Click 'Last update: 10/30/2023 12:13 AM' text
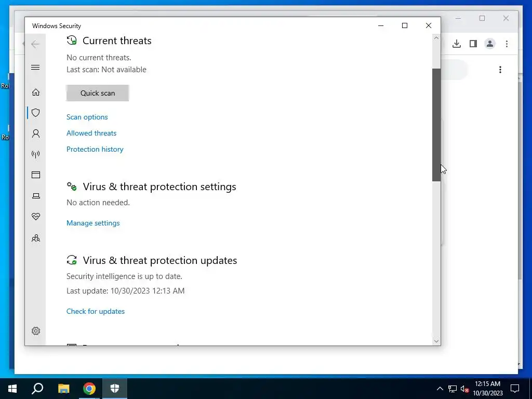532x399 pixels. point(126,291)
